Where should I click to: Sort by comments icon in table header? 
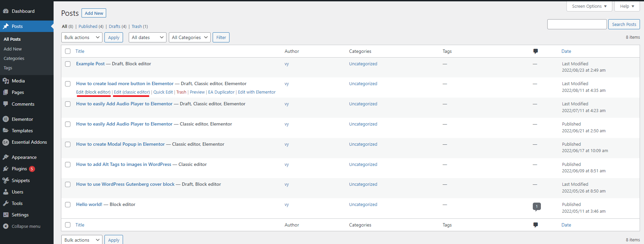[535, 51]
